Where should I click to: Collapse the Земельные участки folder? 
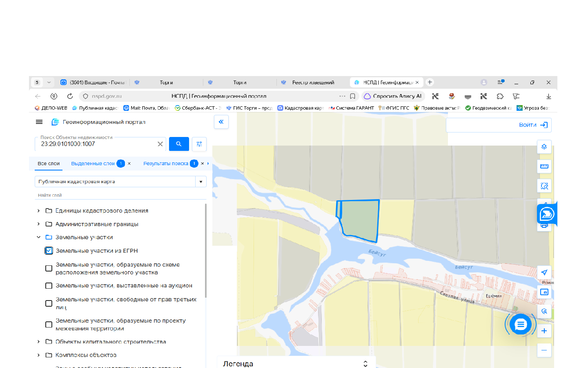39,237
